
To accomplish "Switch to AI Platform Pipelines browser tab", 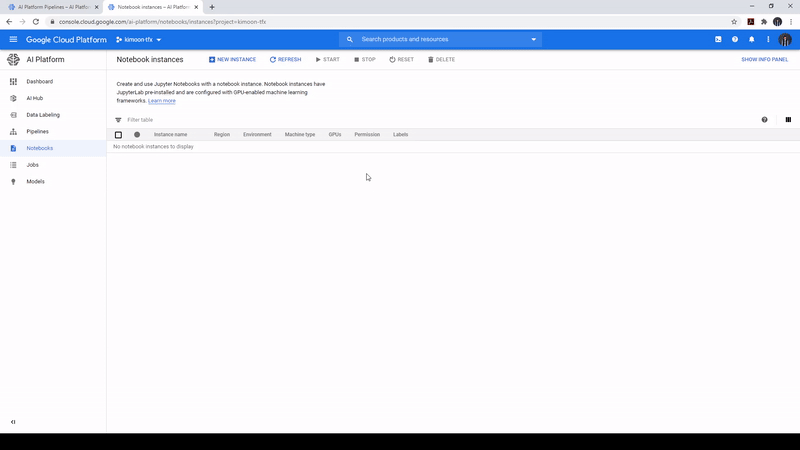I will [x=53, y=7].
